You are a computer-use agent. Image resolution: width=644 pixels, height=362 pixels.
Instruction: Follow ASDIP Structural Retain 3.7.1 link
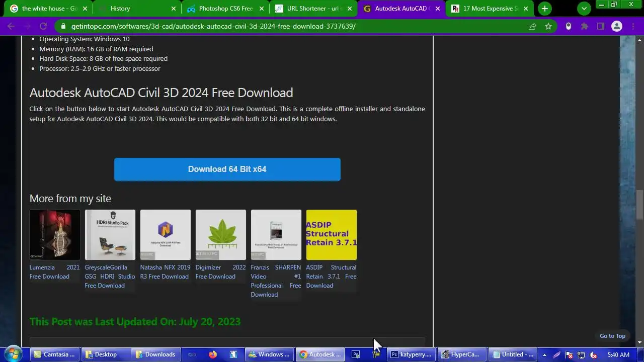[x=331, y=277]
